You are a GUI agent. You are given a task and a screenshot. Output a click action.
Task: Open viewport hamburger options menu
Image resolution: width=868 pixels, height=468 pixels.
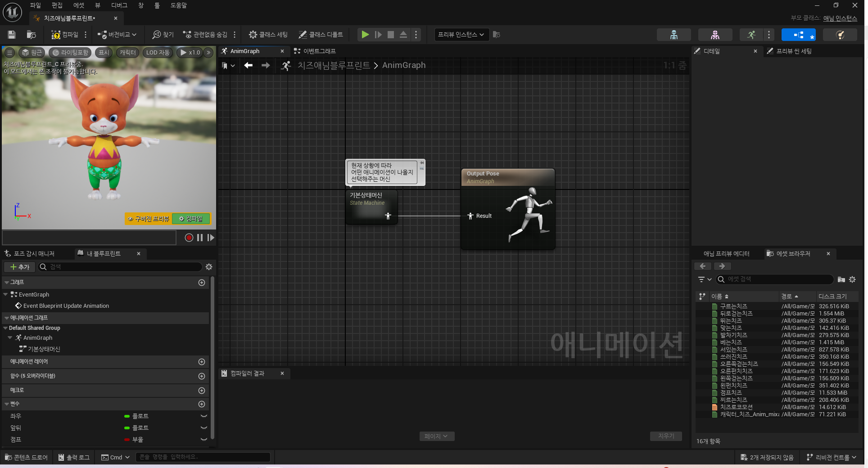[9, 53]
